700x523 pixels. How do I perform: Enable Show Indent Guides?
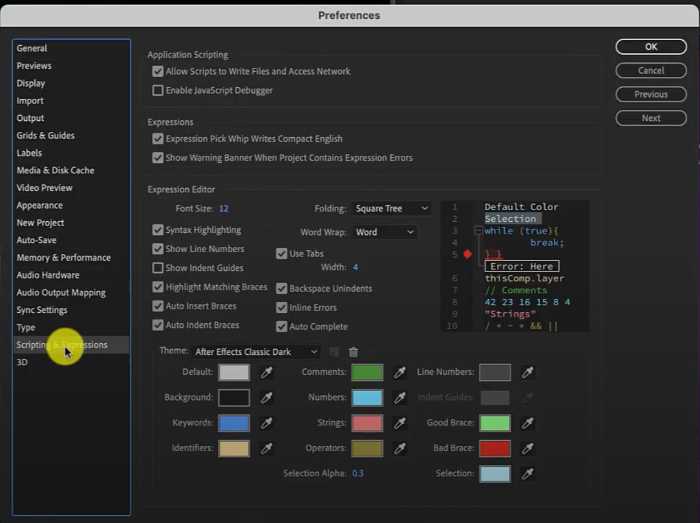pos(158,268)
